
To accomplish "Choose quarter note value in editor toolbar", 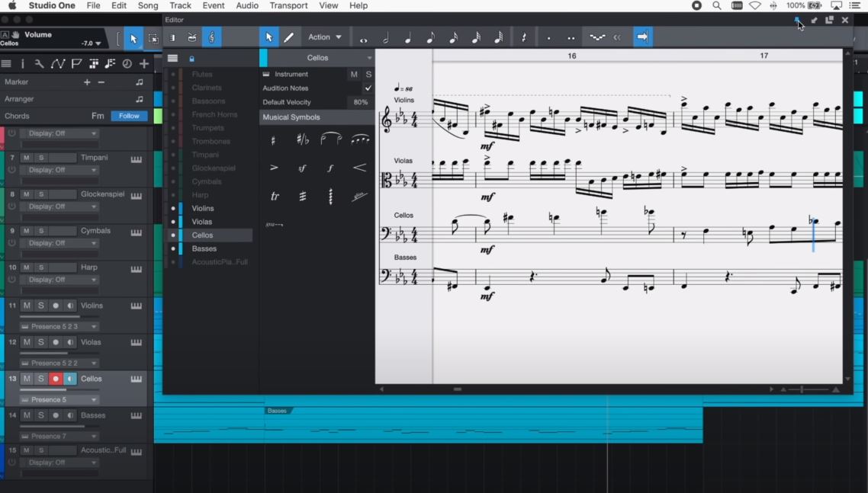I will point(408,38).
